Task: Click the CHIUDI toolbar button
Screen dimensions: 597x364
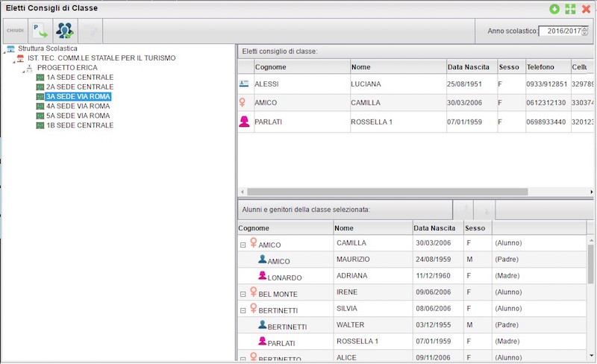Action: 15,31
